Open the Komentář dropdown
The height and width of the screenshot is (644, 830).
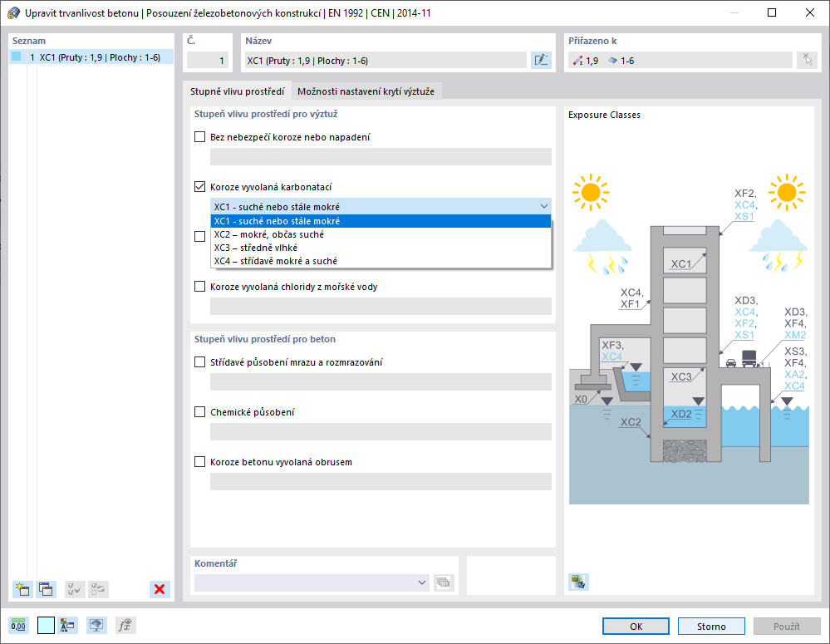(x=421, y=583)
